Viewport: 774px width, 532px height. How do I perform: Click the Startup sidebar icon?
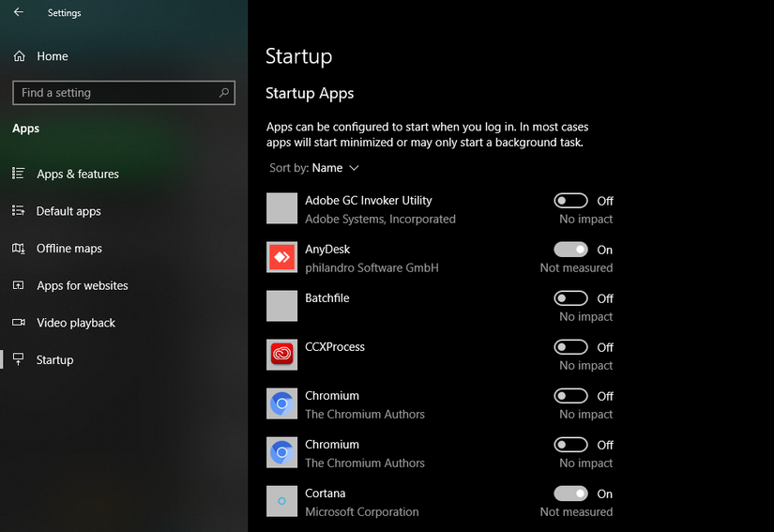tap(18, 359)
